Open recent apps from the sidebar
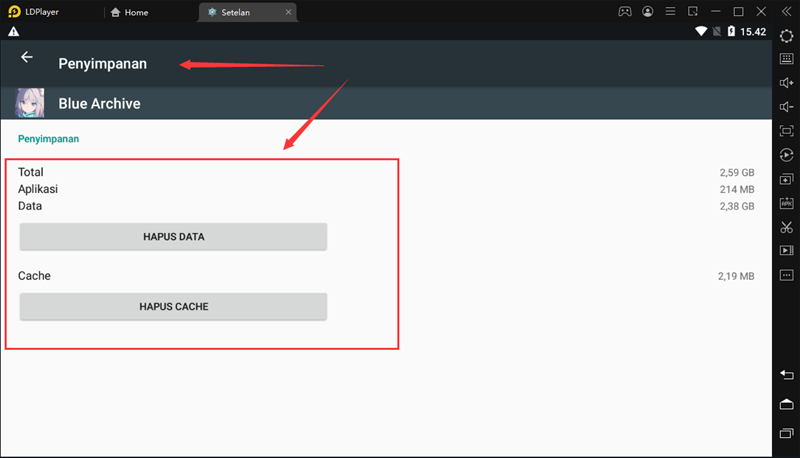800x458 pixels. (786, 433)
